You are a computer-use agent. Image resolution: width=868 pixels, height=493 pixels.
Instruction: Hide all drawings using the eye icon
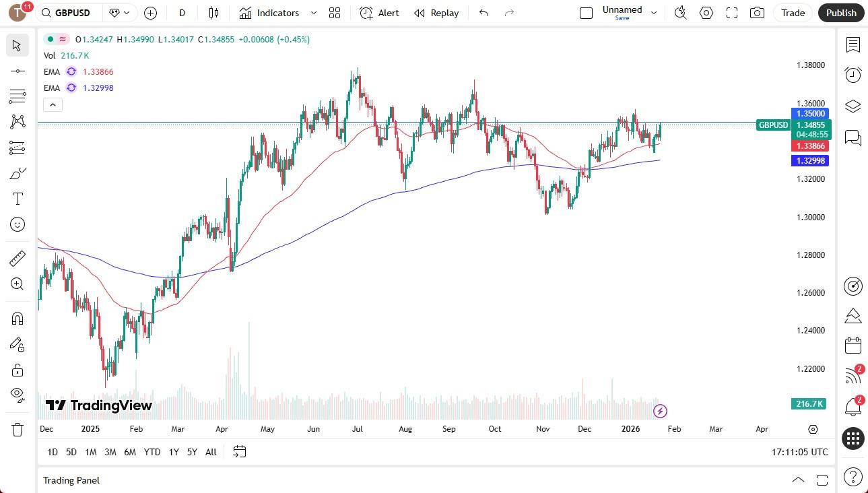(x=18, y=395)
